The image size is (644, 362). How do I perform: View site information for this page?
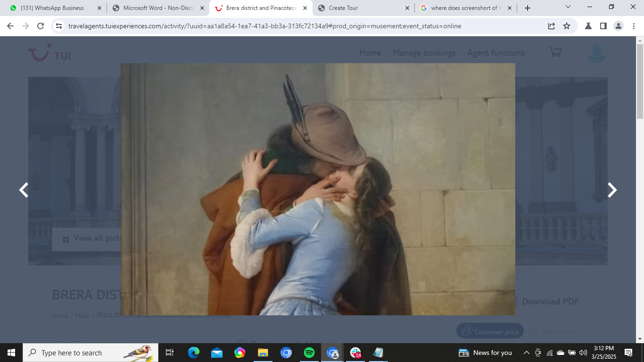(x=59, y=26)
